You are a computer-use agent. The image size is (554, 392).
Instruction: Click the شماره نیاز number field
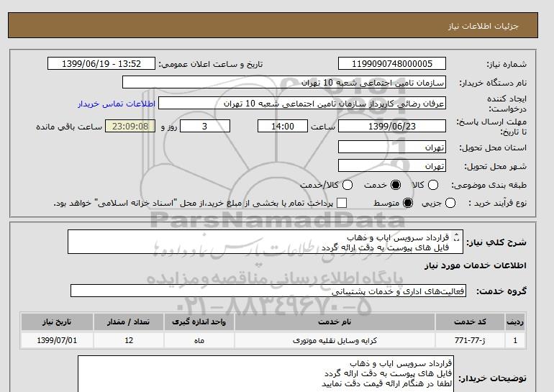pyautogui.click(x=392, y=63)
